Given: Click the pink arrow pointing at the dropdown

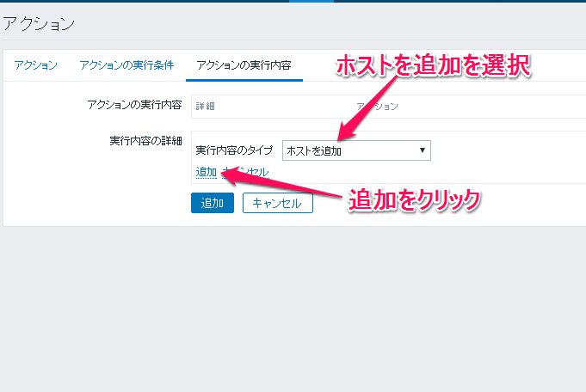Looking at the screenshot, I should tap(368, 107).
